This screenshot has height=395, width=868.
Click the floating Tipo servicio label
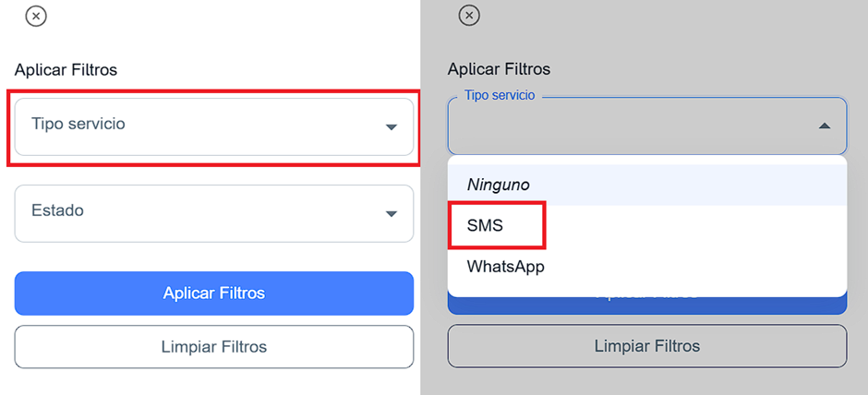(x=500, y=95)
